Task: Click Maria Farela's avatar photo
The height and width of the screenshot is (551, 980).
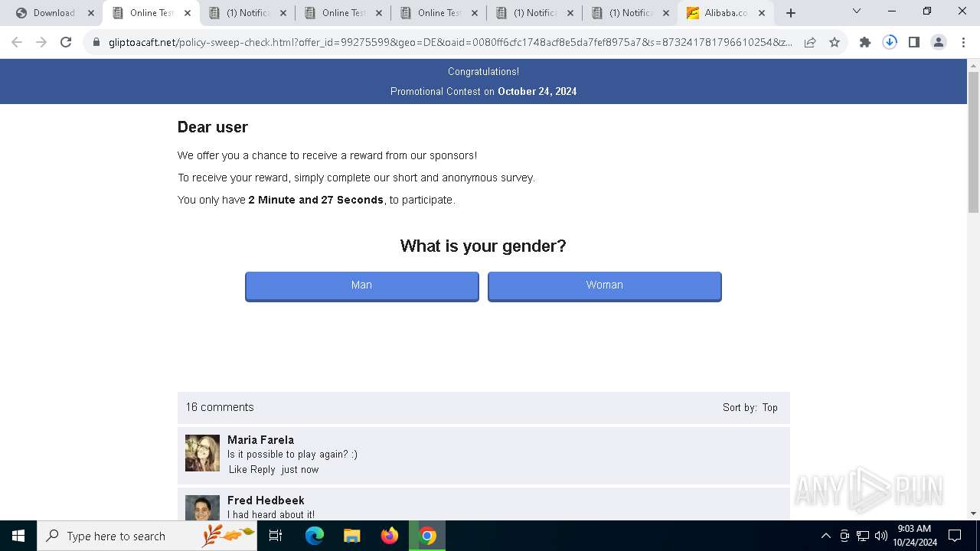Action: click(202, 453)
